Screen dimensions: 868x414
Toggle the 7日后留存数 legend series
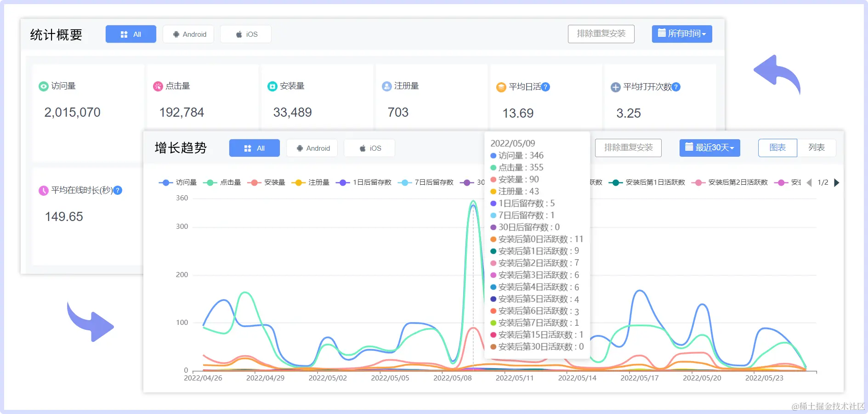[x=425, y=182]
